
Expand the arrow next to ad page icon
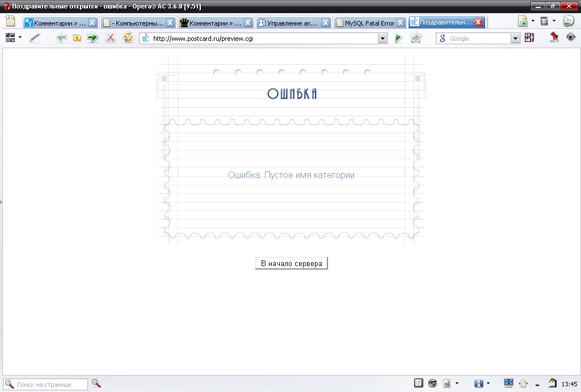coord(457,383)
